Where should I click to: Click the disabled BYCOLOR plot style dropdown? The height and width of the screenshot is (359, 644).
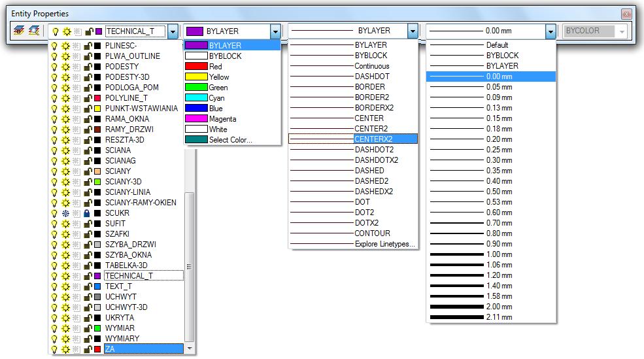coord(595,31)
